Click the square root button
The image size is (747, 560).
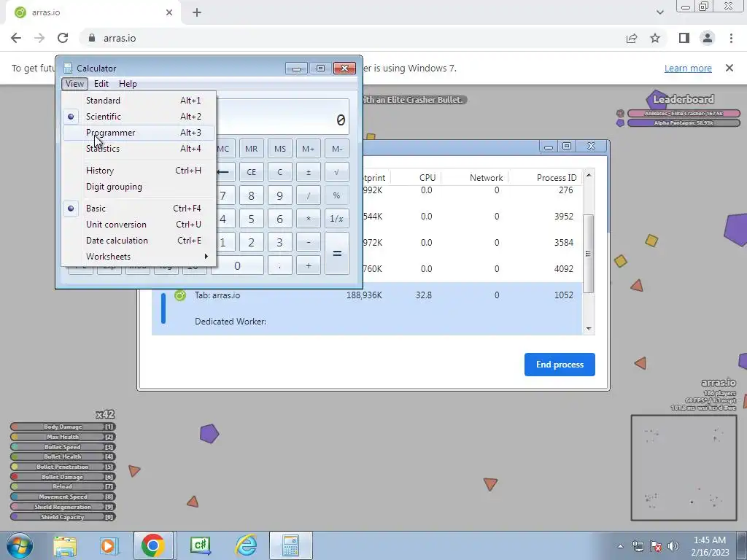point(337,172)
